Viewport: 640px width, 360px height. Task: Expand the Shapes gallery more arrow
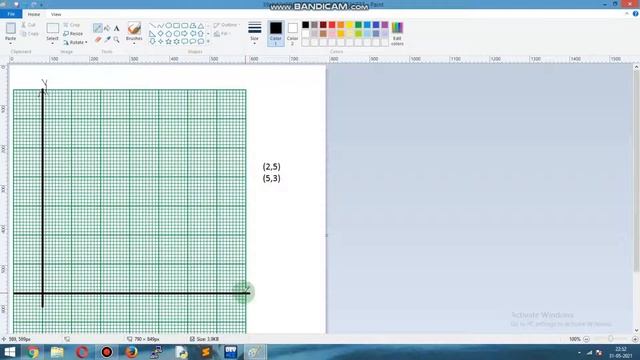(x=208, y=42)
